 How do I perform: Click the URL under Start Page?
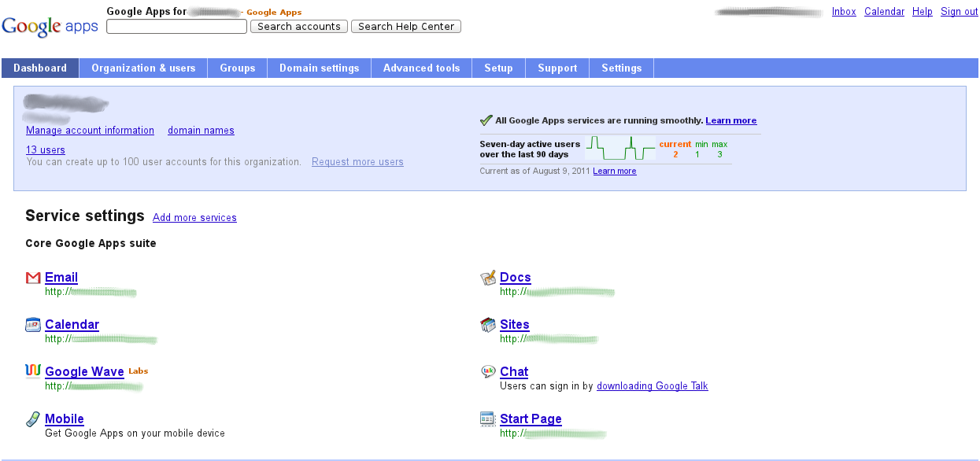click(553, 433)
